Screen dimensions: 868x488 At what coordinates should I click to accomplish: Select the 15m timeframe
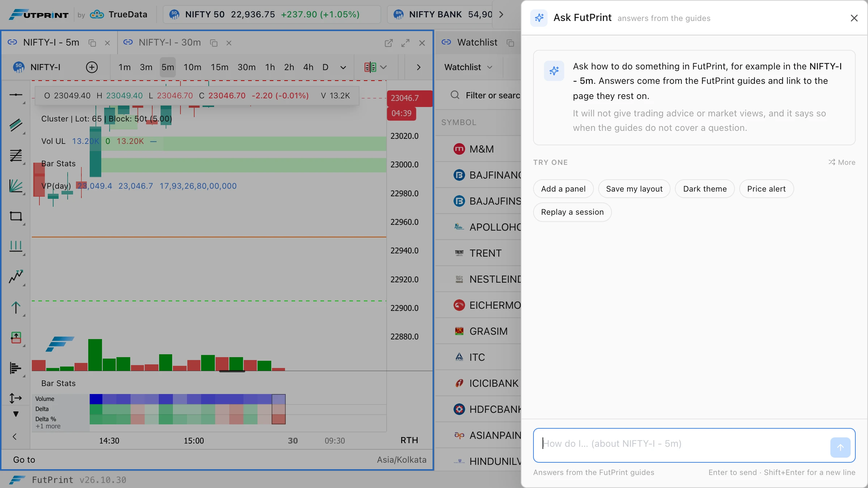coord(220,67)
